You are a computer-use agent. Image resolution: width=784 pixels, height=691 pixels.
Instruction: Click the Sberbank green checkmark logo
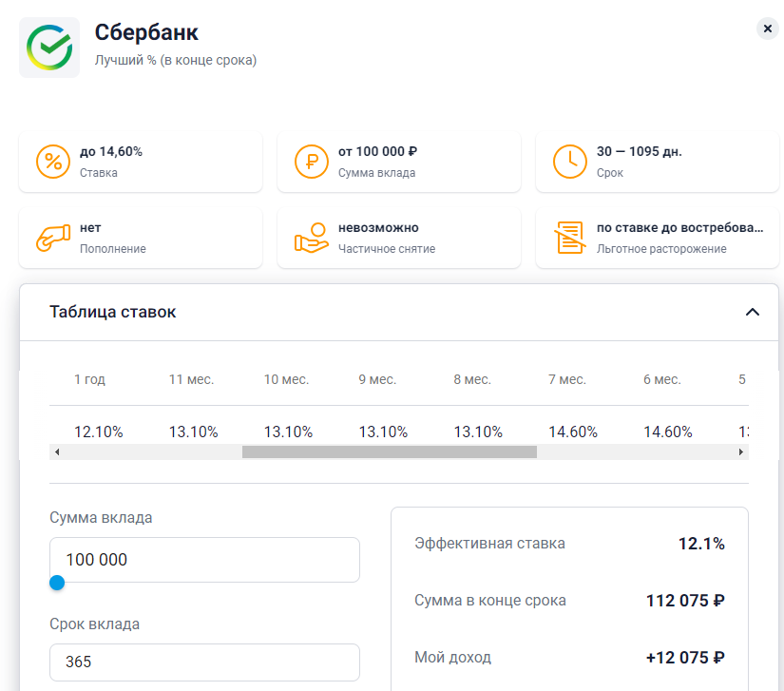coord(49,48)
